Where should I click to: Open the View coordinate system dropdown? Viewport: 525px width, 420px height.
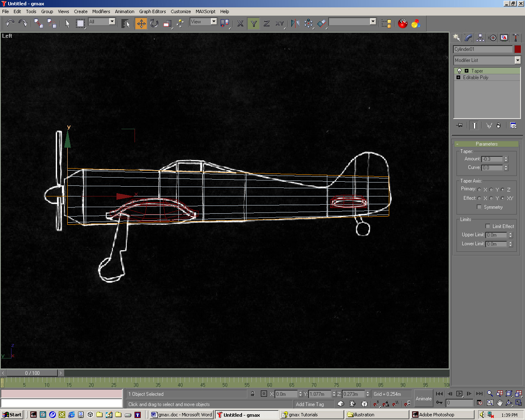point(213,22)
